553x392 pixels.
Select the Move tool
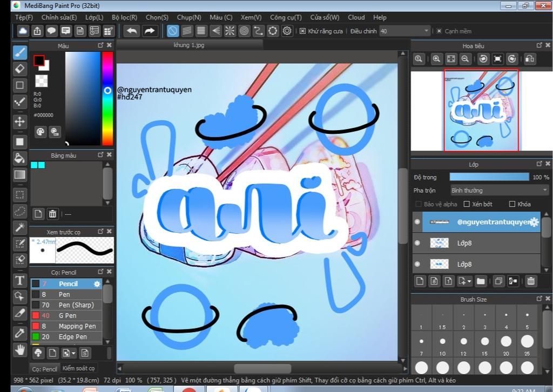pos(20,121)
